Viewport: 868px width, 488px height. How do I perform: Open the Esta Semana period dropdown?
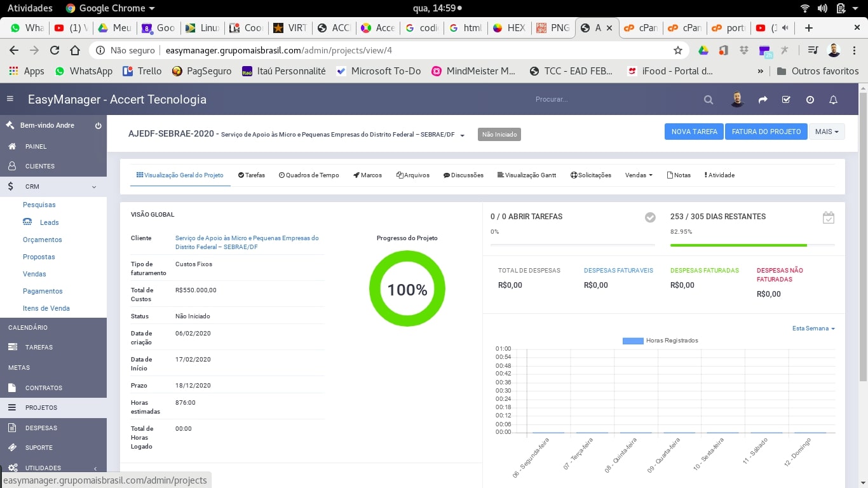coord(813,329)
